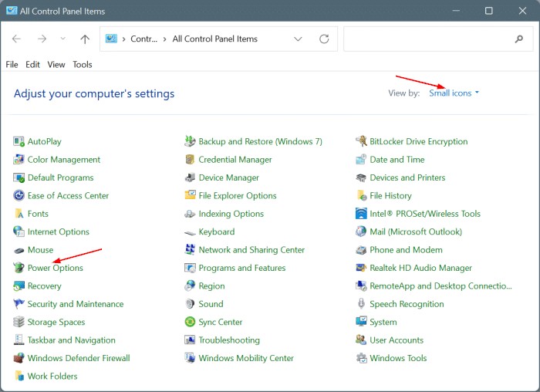540x392 pixels.
Task: Click the Backup and Restore icon
Action: coord(190,141)
